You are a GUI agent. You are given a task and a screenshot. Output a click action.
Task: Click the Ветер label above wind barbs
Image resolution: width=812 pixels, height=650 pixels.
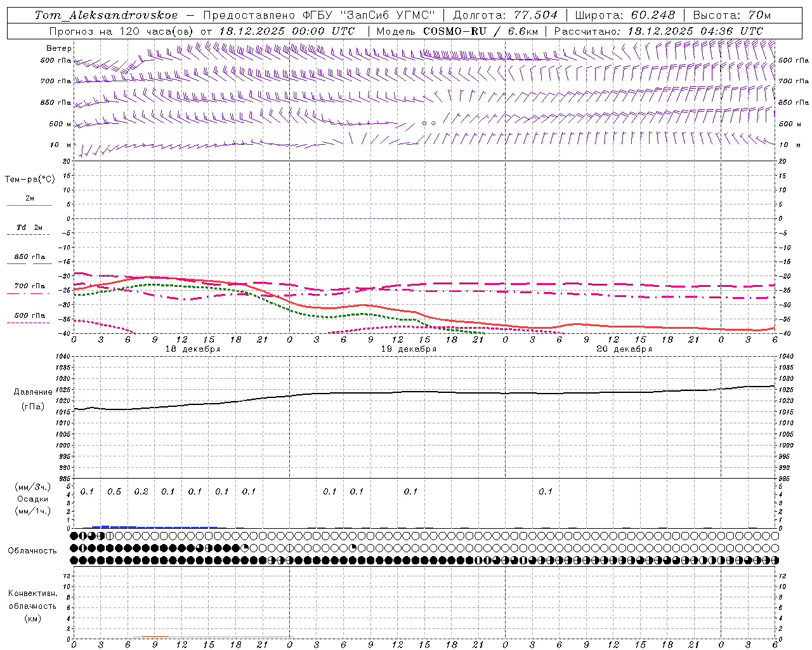58,48
